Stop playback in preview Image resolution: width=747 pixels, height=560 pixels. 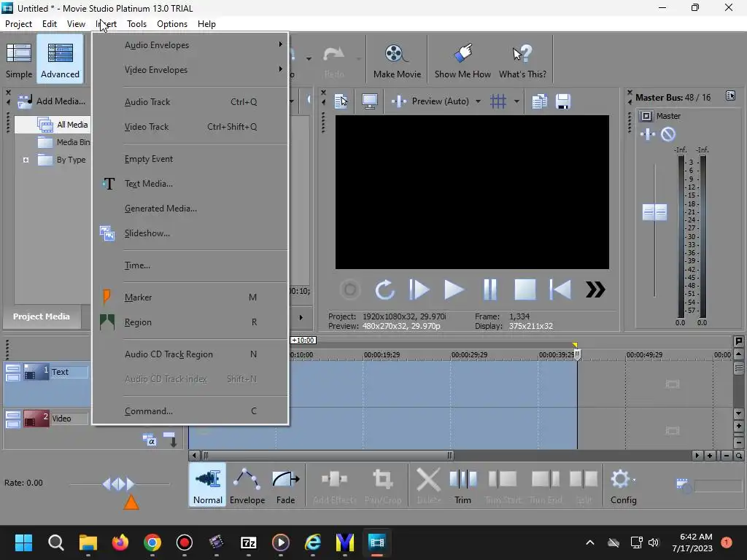525,289
